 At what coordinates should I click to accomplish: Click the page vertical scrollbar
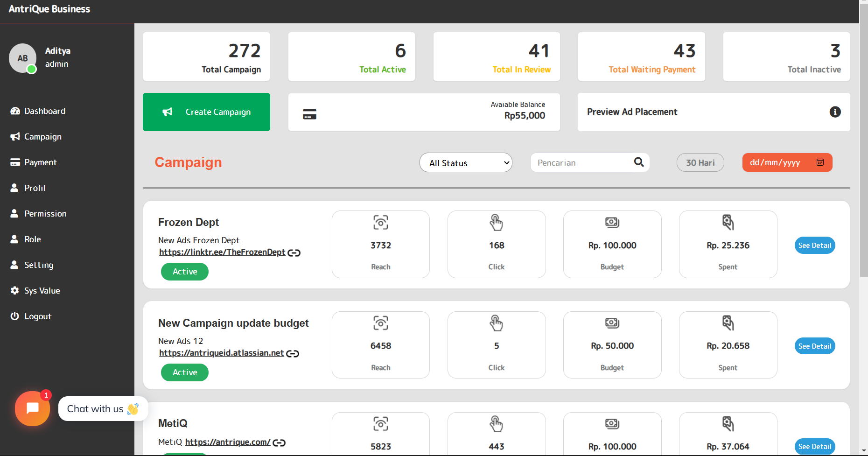(863, 140)
